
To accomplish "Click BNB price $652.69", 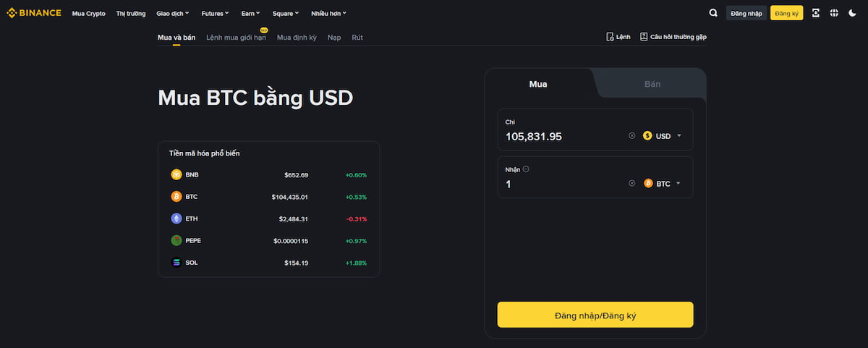I will pyautogui.click(x=296, y=175).
